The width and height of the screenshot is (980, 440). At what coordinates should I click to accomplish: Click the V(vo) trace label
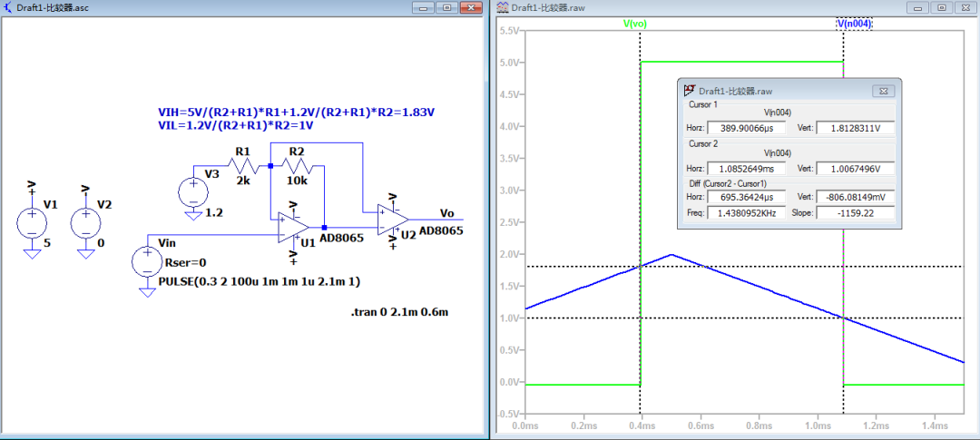pos(634,24)
